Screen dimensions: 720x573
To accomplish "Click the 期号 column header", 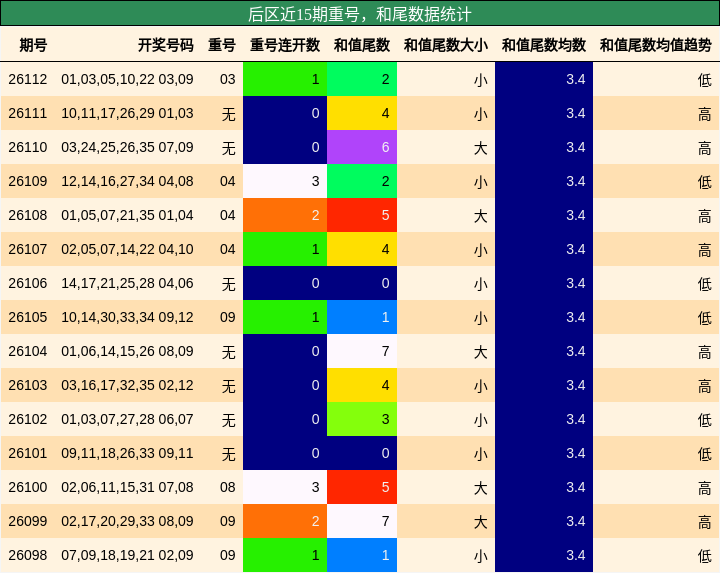I will pyautogui.click(x=33, y=45).
